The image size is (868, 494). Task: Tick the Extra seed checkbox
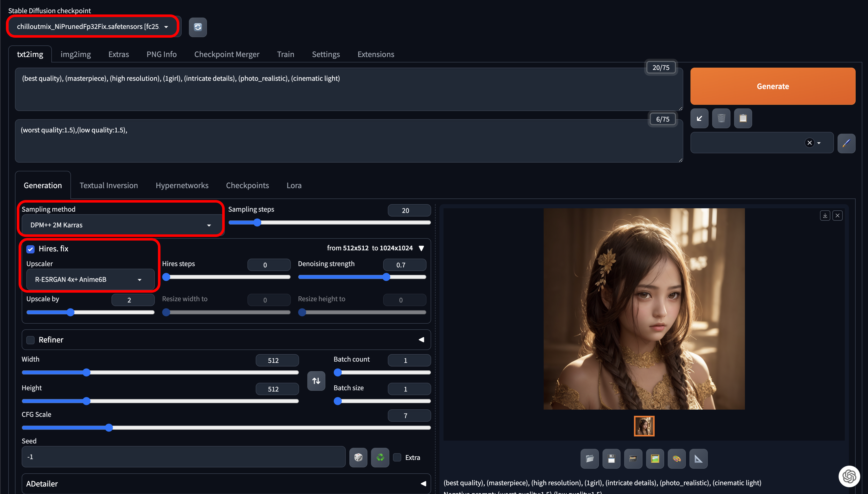point(397,457)
